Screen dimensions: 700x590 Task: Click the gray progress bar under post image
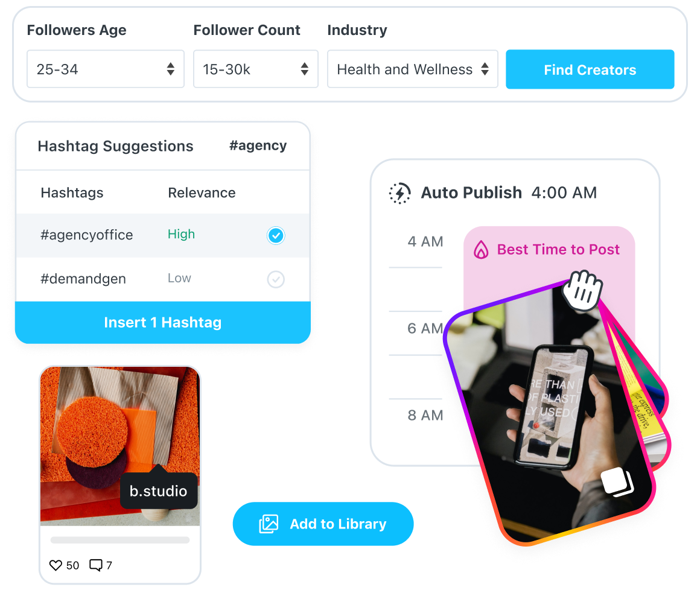[x=120, y=540]
